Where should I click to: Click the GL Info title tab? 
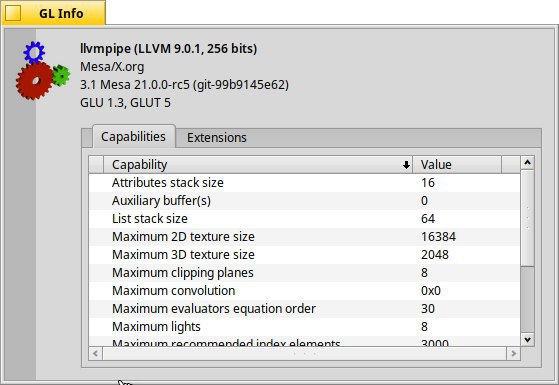(53, 13)
